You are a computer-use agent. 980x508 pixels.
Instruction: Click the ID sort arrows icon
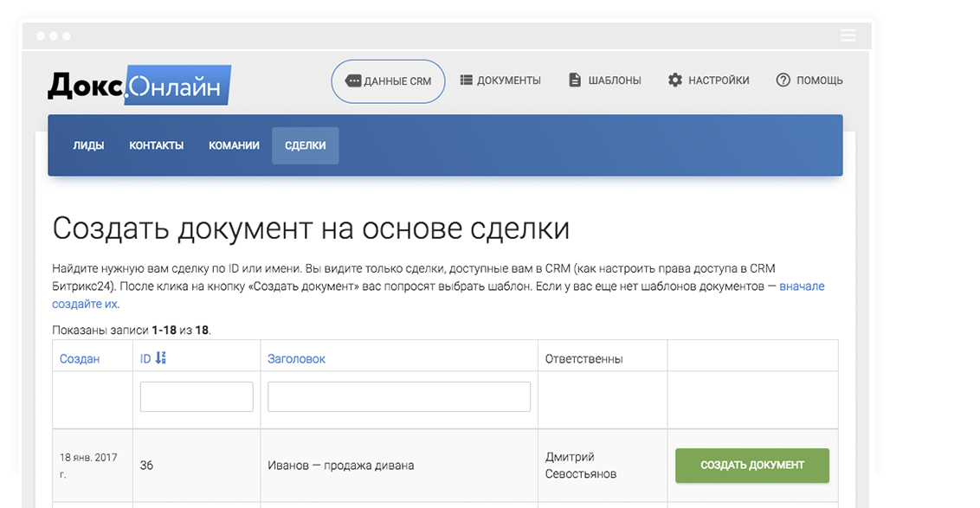[x=158, y=357]
